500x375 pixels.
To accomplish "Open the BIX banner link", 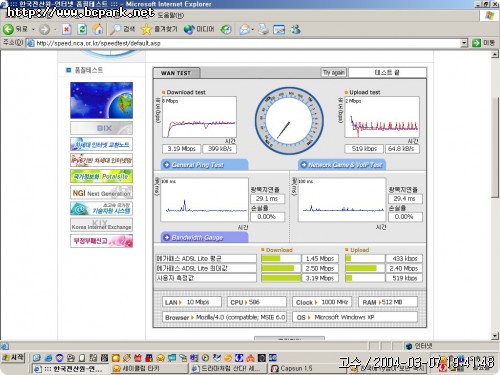I will pos(101,128).
